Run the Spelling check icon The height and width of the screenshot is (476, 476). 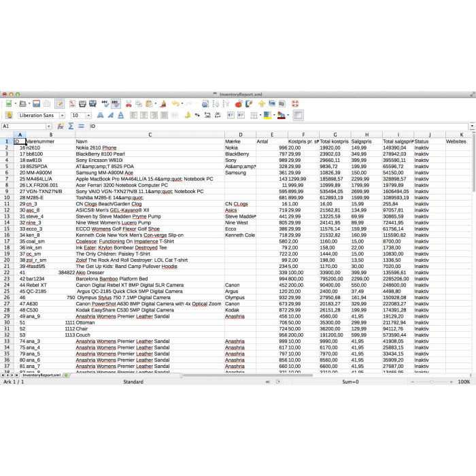[x=105, y=104]
